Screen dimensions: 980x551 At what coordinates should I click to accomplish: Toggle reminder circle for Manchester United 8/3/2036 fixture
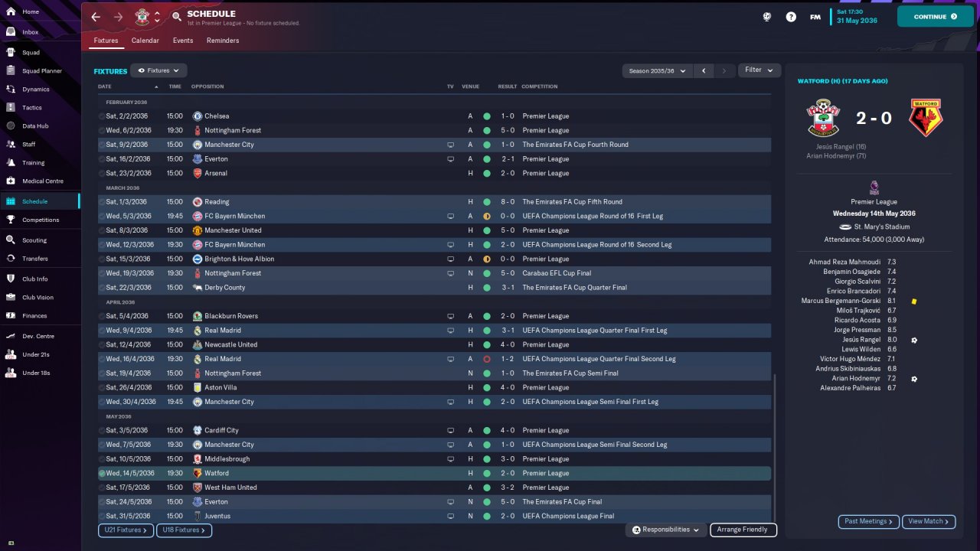(x=102, y=230)
